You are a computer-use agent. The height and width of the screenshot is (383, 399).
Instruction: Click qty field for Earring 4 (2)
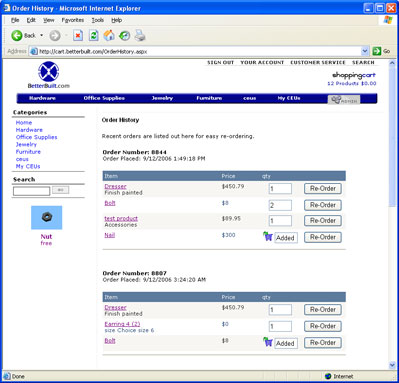[280, 326]
